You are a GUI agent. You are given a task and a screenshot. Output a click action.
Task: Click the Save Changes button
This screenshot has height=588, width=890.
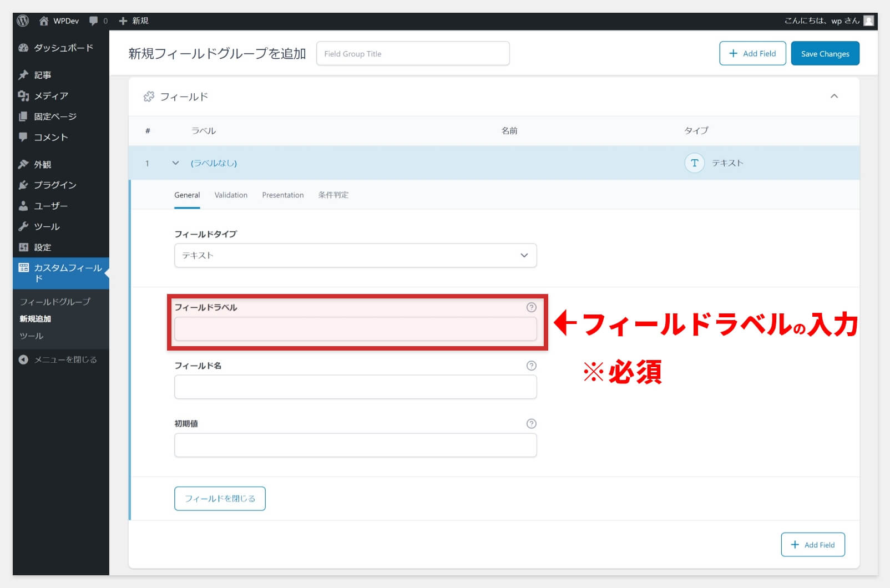tap(825, 53)
